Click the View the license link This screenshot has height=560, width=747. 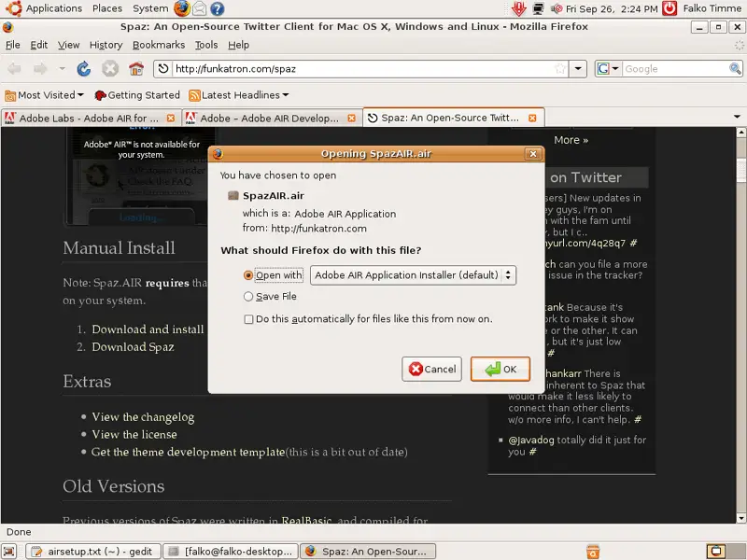[x=134, y=434]
